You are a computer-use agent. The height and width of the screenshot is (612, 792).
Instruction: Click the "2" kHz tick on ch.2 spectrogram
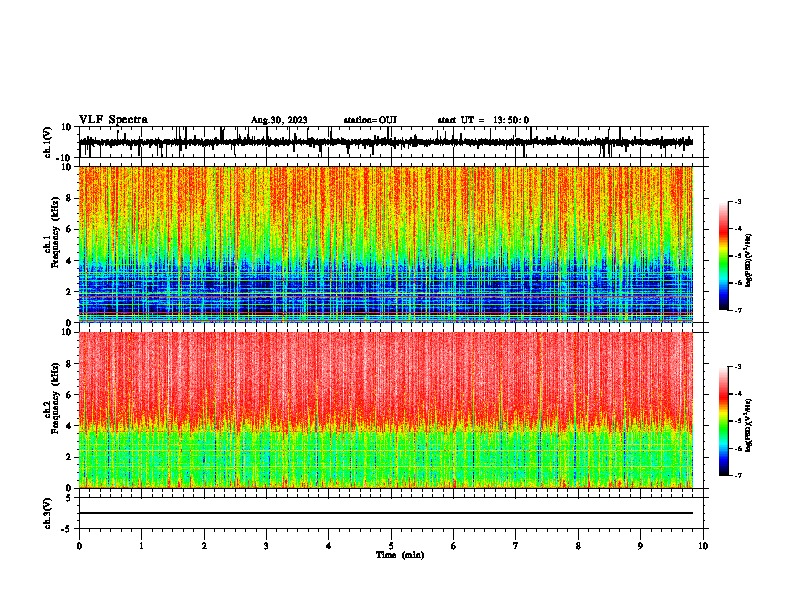pos(70,457)
